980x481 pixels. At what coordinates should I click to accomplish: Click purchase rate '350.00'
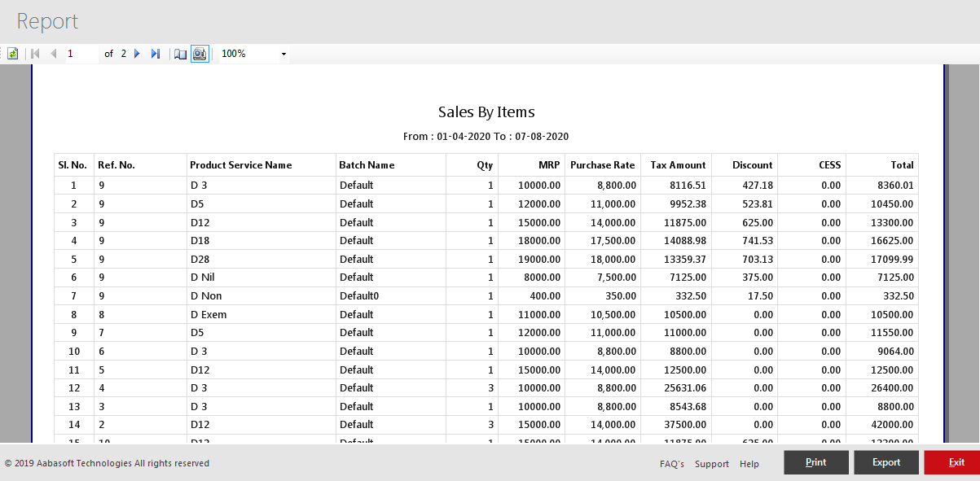tap(621, 296)
